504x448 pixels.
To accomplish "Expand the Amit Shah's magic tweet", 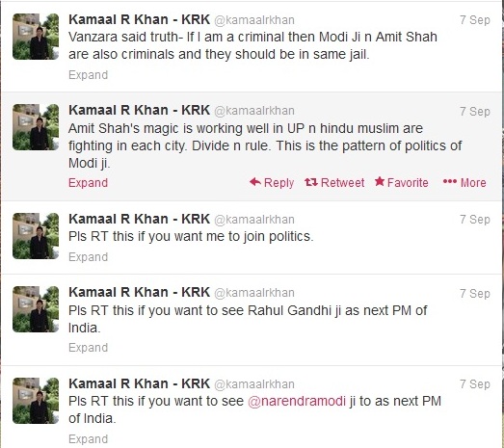I will 88,182.
